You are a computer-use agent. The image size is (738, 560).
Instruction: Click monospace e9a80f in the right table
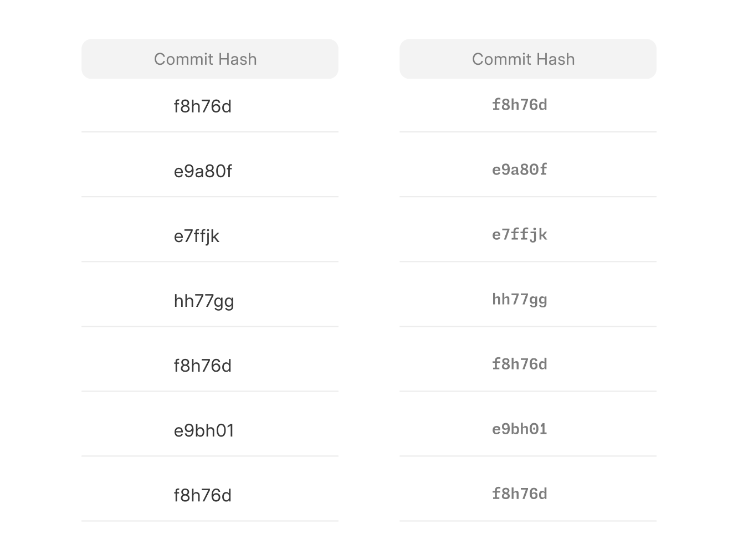(x=519, y=169)
